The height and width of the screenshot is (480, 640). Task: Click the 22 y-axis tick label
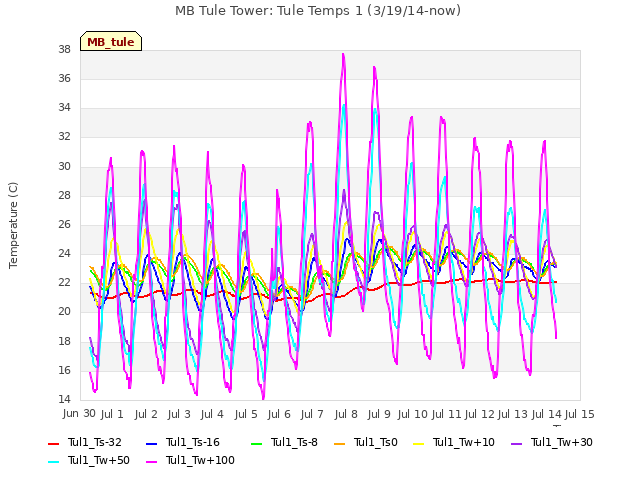(64, 283)
